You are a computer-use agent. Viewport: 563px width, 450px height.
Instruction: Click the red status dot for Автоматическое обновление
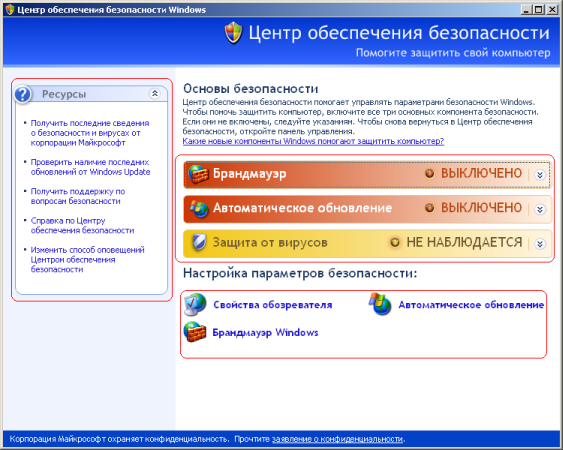(429, 208)
